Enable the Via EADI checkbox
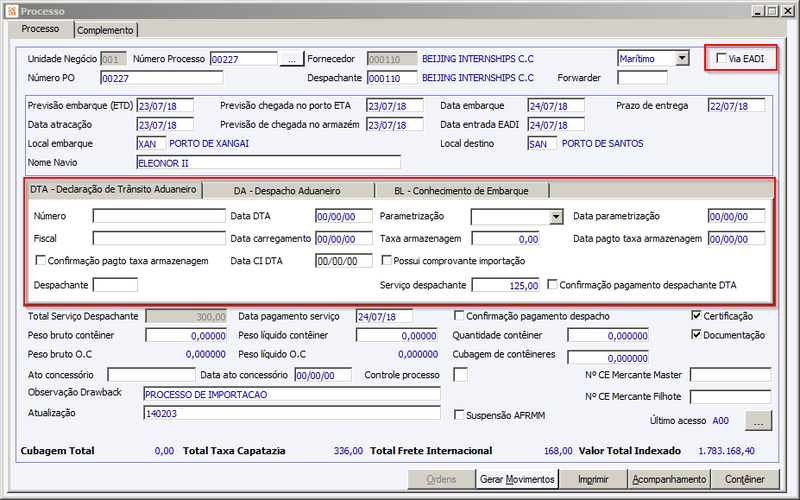800x500 pixels. coord(721,58)
